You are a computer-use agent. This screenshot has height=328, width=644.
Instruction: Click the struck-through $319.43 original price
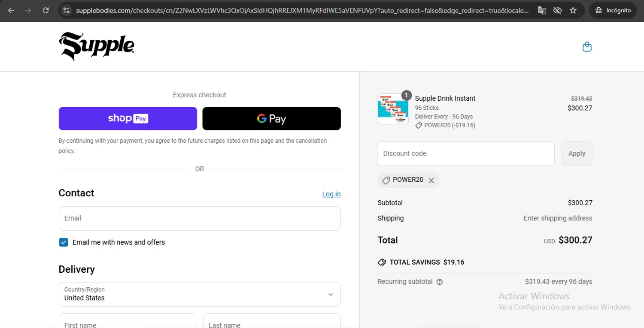[581, 99]
